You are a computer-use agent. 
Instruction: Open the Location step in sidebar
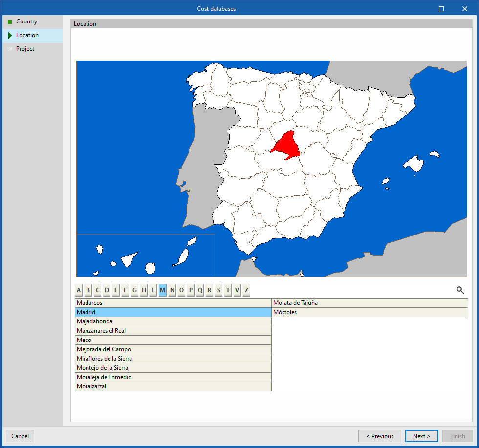pos(33,36)
